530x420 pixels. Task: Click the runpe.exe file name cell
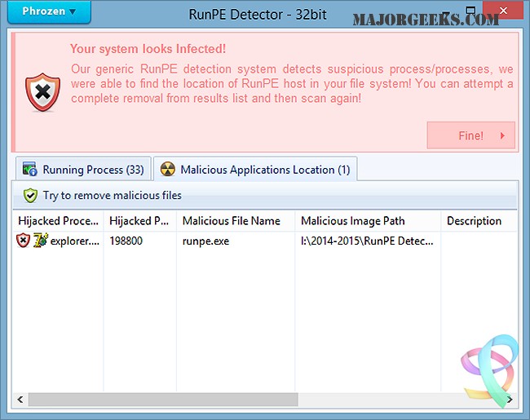coord(205,241)
